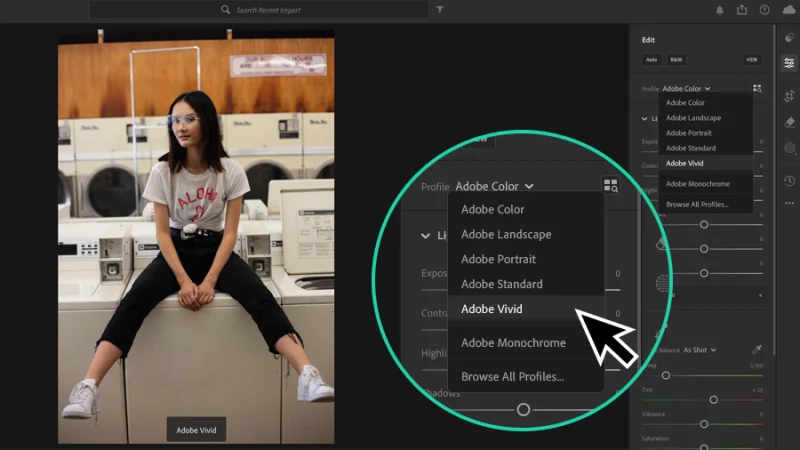Open the White Balance As Shot dropdown

[699, 350]
